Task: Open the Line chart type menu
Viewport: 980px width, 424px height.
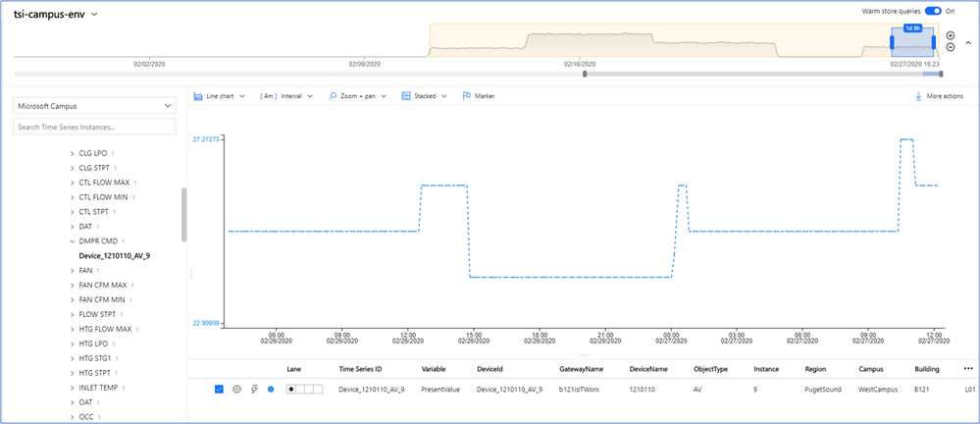Action: pos(218,96)
